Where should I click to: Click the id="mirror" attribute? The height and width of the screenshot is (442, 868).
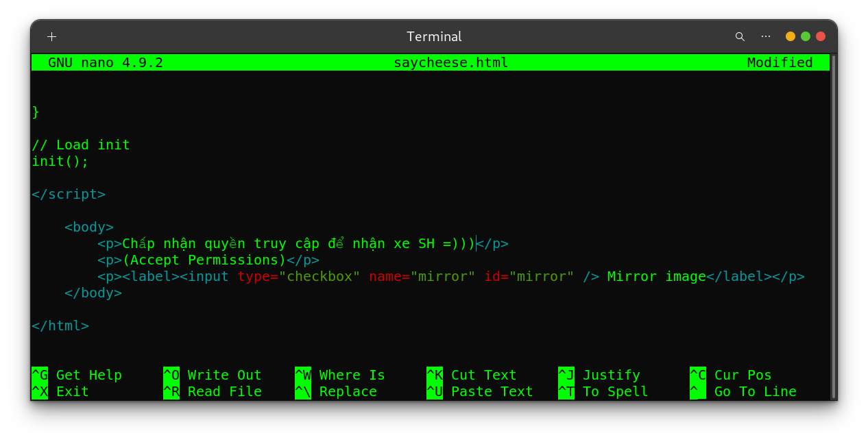[529, 276]
